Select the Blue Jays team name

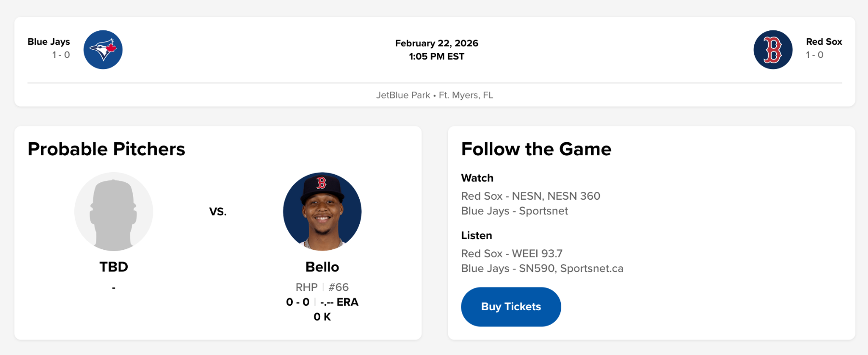[49, 42]
